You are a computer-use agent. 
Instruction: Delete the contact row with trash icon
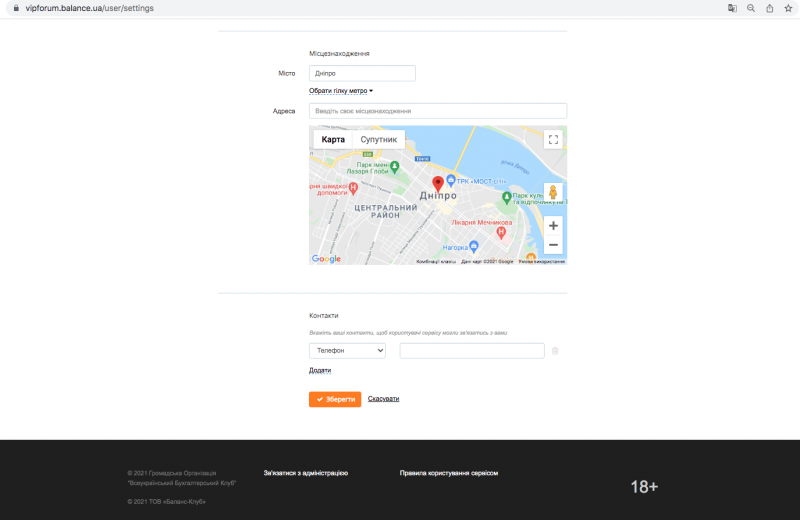coord(555,351)
